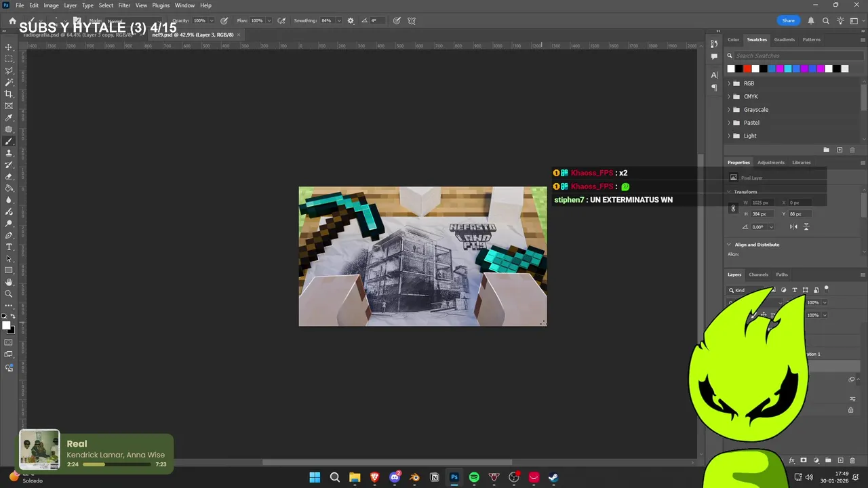Viewport: 868px width, 488px height.
Task: Open the Opacity dropdown arrow
Action: pyautogui.click(x=212, y=21)
